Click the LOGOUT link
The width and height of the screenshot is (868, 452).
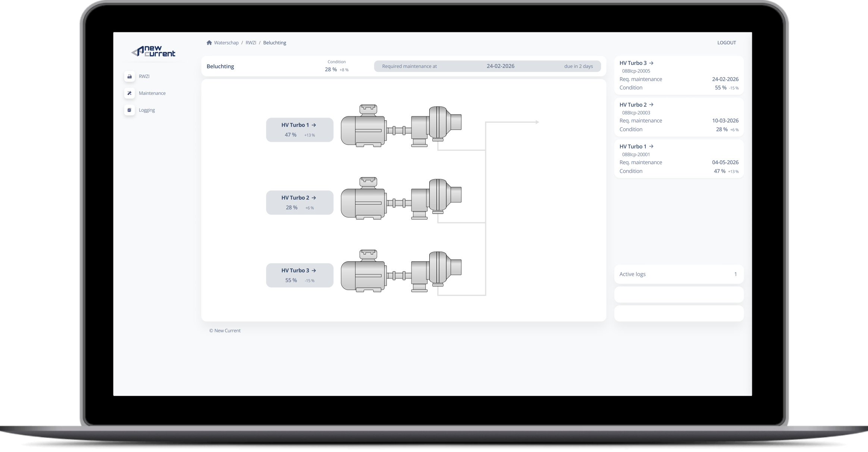pyautogui.click(x=726, y=43)
